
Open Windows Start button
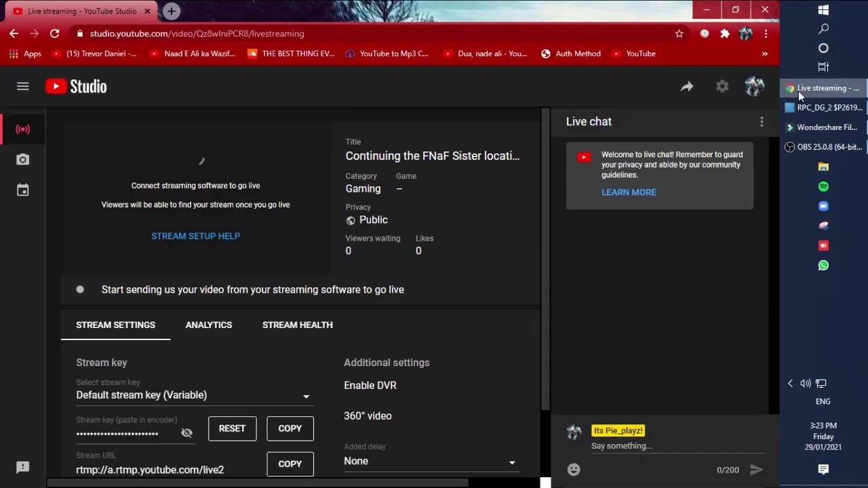823,10
